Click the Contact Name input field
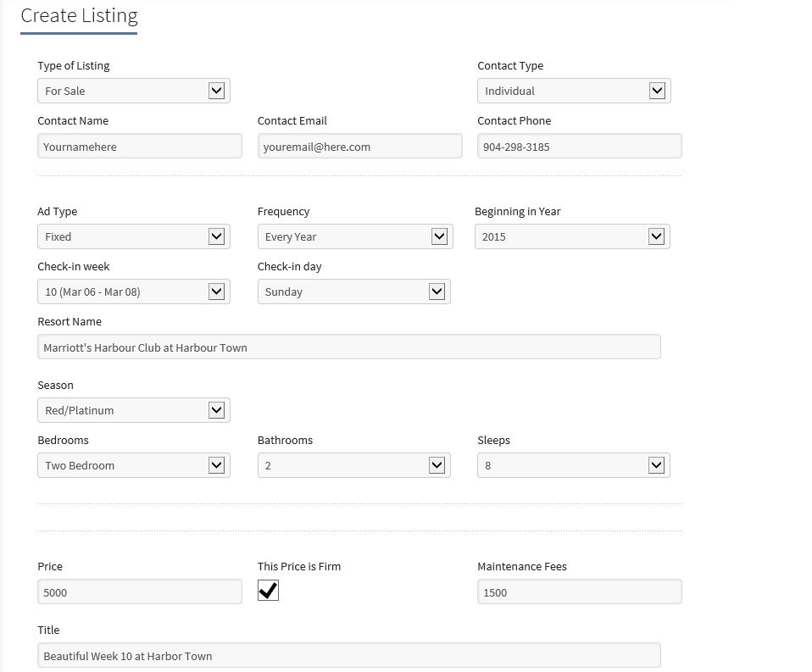Screen dimensions: 812x672 (x=139, y=147)
